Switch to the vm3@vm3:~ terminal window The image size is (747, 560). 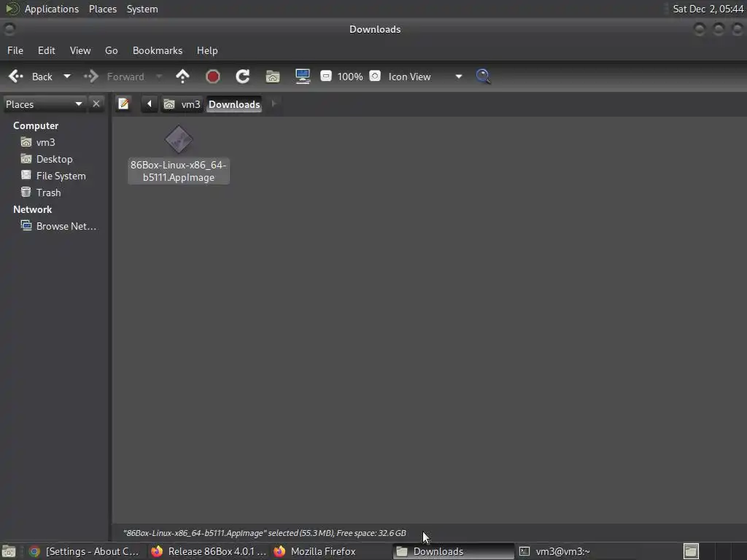coord(576,551)
